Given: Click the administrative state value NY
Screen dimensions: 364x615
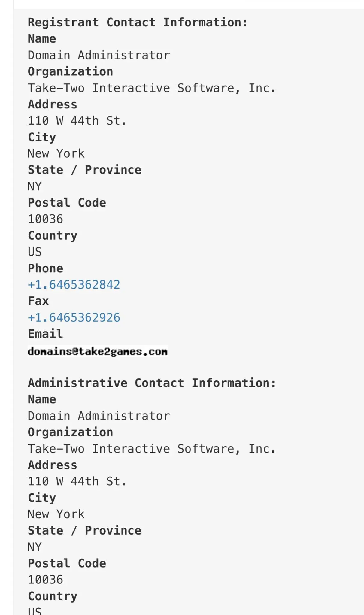Looking at the screenshot, I should click(35, 547).
